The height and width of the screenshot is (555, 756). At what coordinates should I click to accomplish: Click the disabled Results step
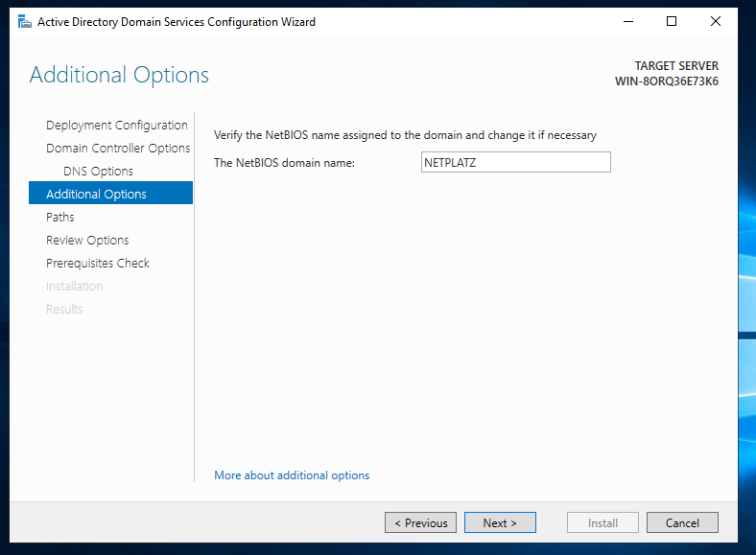pyautogui.click(x=64, y=310)
